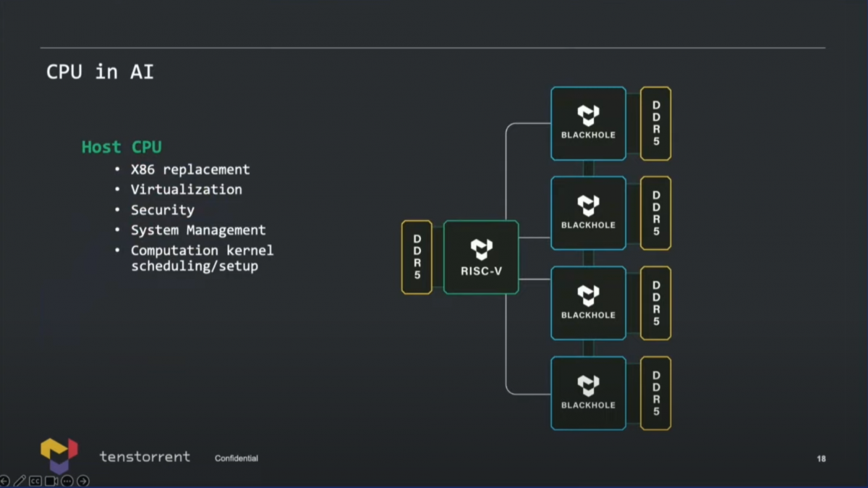Image resolution: width=868 pixels, height=488 pixels.
Task: Click the Tenstorrent logo in footer
Action: pos(59,455)
